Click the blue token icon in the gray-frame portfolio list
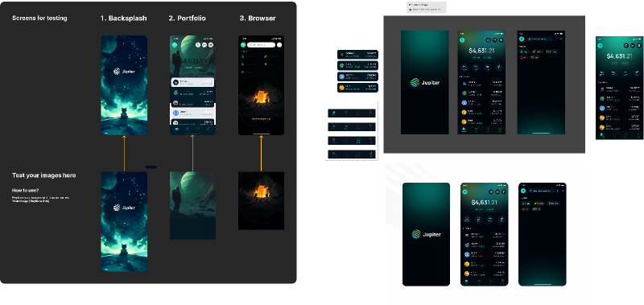 (465, 103)
